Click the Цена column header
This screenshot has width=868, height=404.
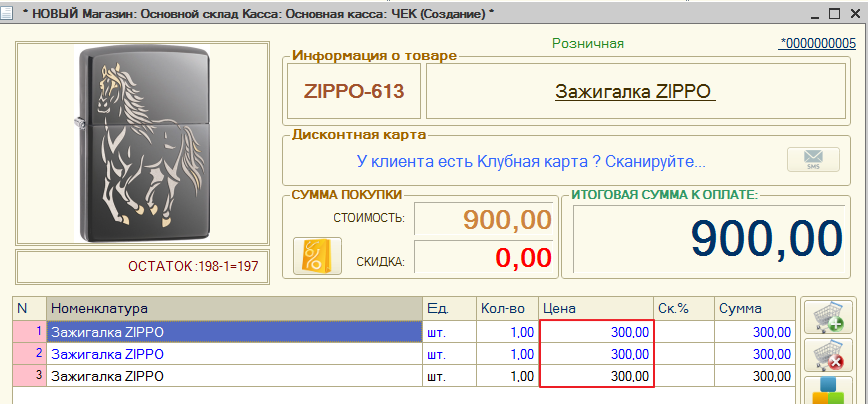coord(596,309)
